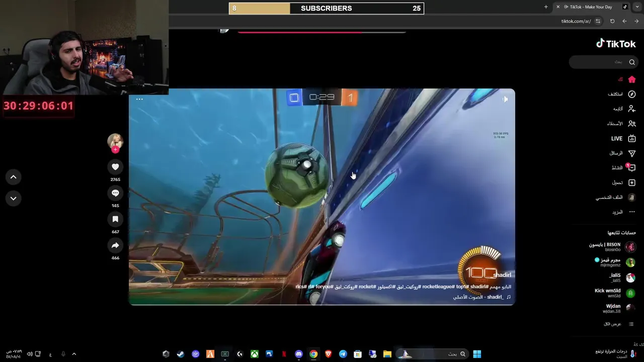This screenshot has height=362, width=644.
Task: Bookmark the video via the save icon
Action: pyautogui.click(x=115, y=219)
